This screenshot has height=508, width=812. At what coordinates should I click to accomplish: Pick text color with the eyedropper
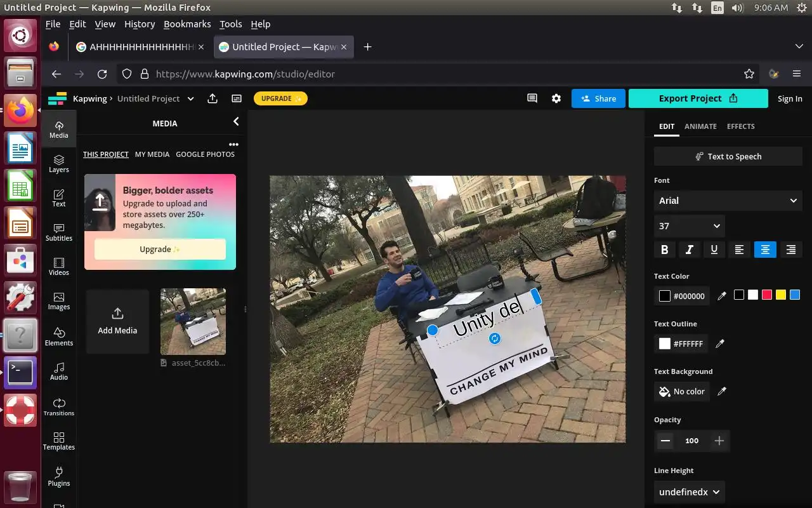721,296
